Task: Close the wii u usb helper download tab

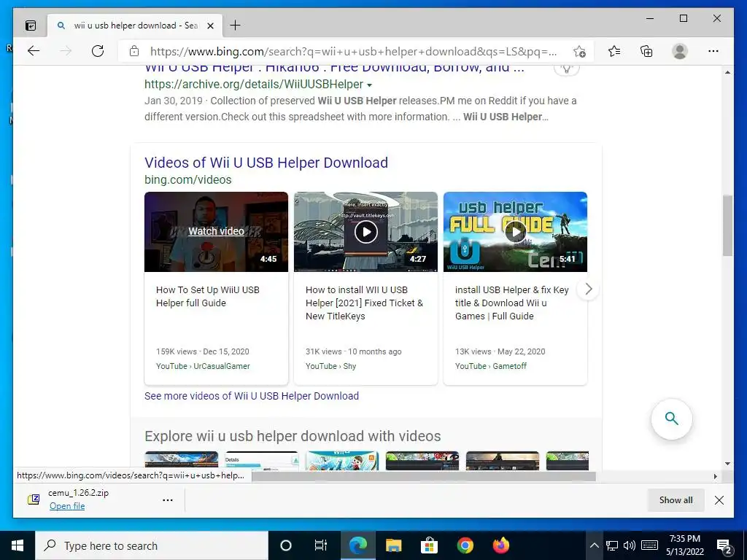Action: pyautogui.click(x=211, y=26)
